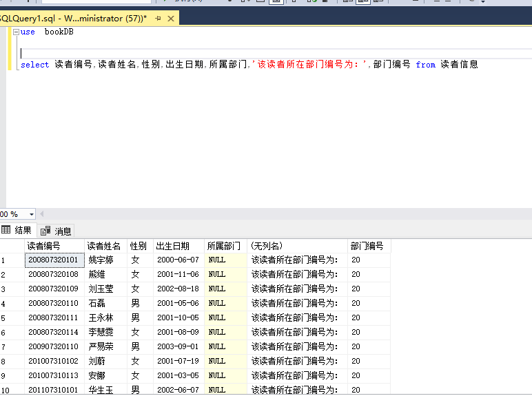Click birth date 2001-11-06
Screen dimensions: 532x396
[x=178, y=275]
